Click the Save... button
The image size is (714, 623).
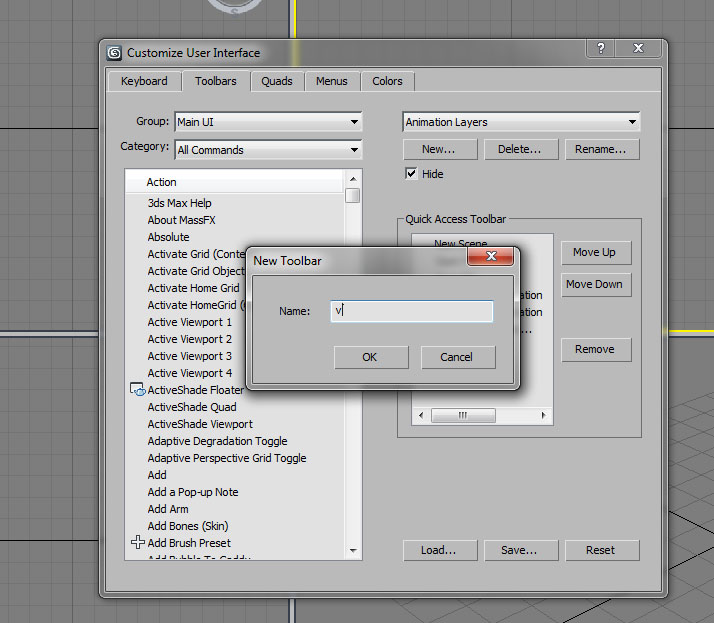tap(518, 550)
